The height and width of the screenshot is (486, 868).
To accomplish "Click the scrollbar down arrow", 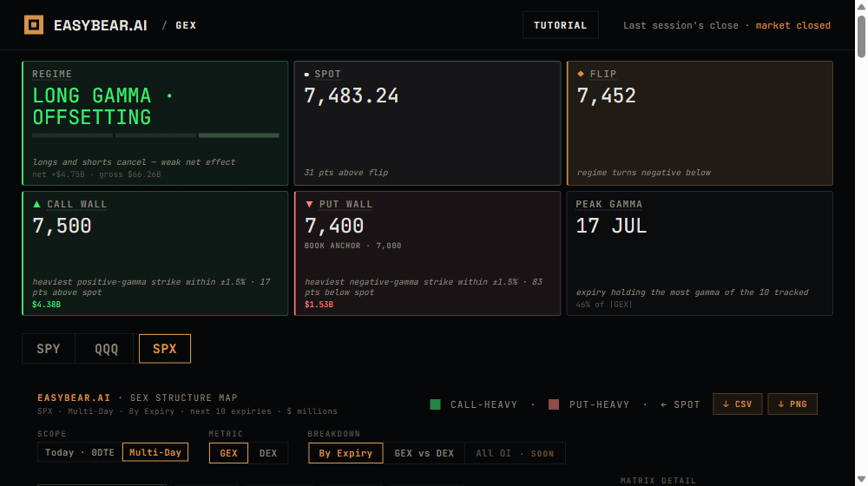I will pyautogui.click(x=861, y=479).
